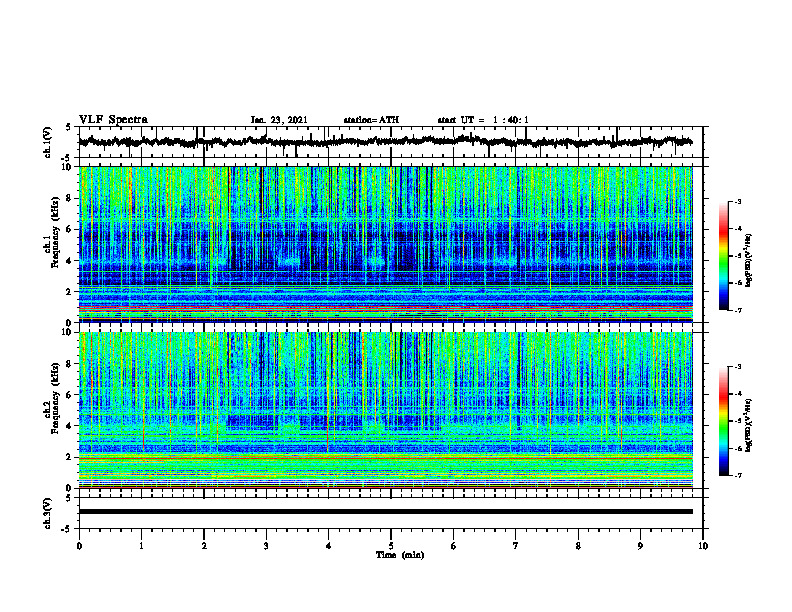The width and height of the screenshot is (792, 612).
Task: Click time axis tick label "9"
Action: 640,546
